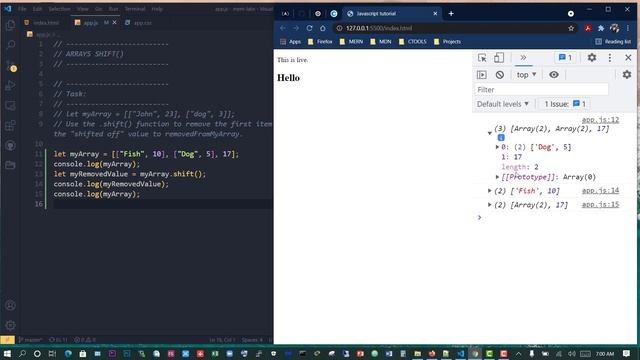The height and width of the screenshot is (360, 640).
Task: Open Windows Task View
Action: click(52, 353)
